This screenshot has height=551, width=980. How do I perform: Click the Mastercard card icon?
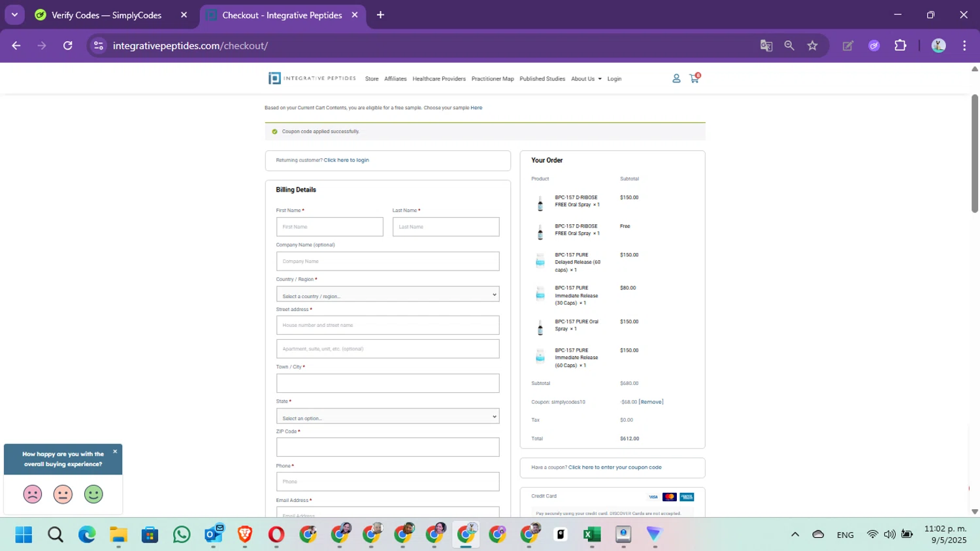pos(670,497)
